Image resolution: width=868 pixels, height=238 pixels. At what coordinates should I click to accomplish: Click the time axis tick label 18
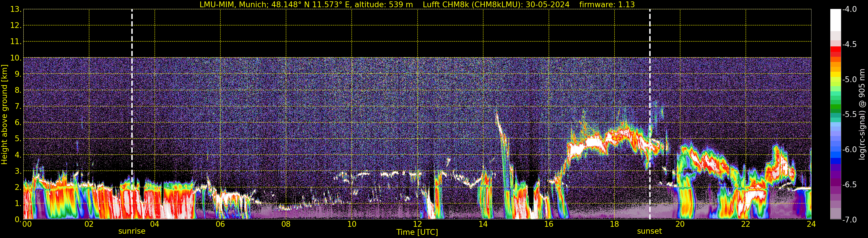[x=615, y=224]
